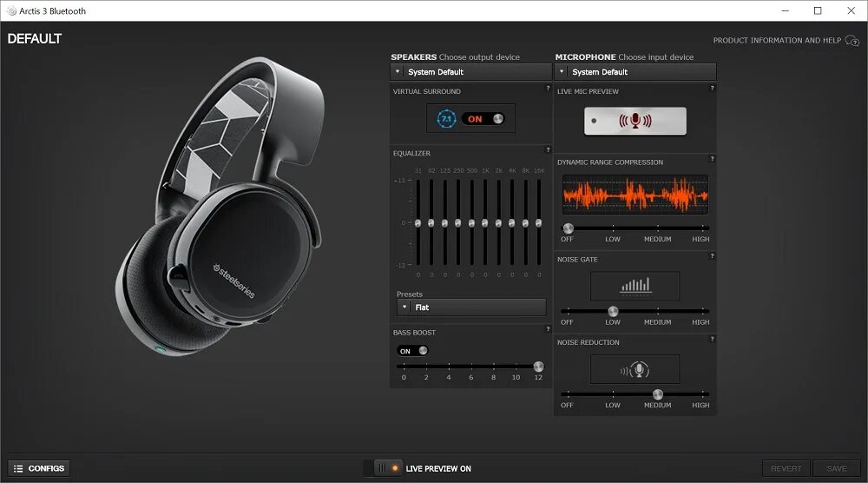Click the 31 Hz equalizer slider handle
This screenshot has height=483, width=868.
pos(418,223)
